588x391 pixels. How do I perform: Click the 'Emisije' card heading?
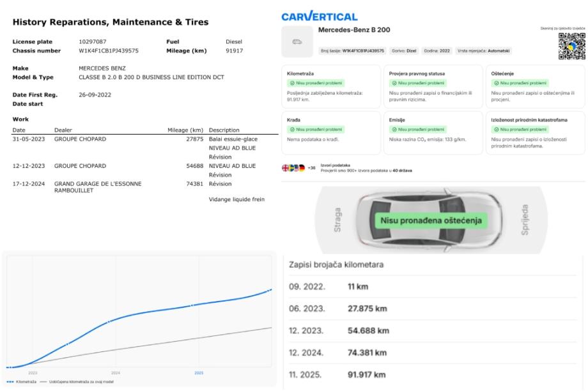pos(397,120)
